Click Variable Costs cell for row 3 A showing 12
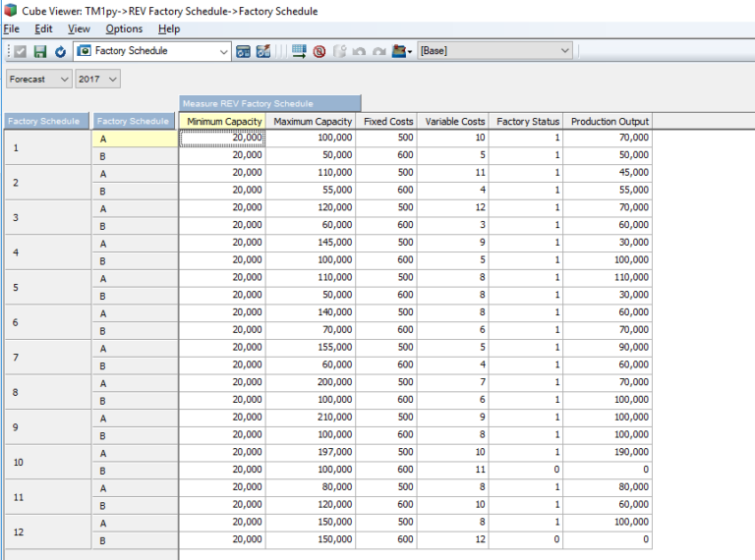This screenshot has height=560, width=755. point(453,207)
